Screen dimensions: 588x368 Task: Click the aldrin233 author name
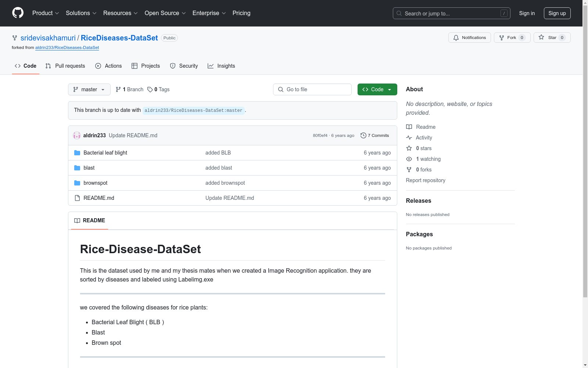tap(94, 135)
